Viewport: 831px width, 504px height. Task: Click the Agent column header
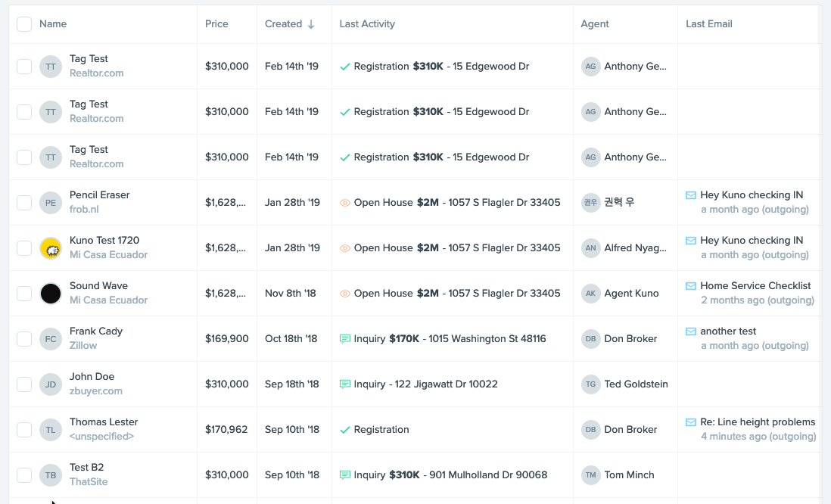[x=595, y=24]
